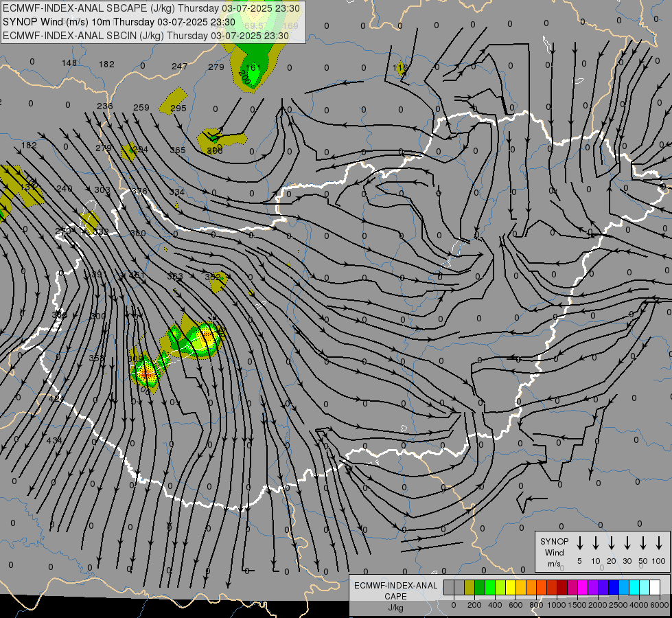Click the map value 259

(x=141, y=108)
